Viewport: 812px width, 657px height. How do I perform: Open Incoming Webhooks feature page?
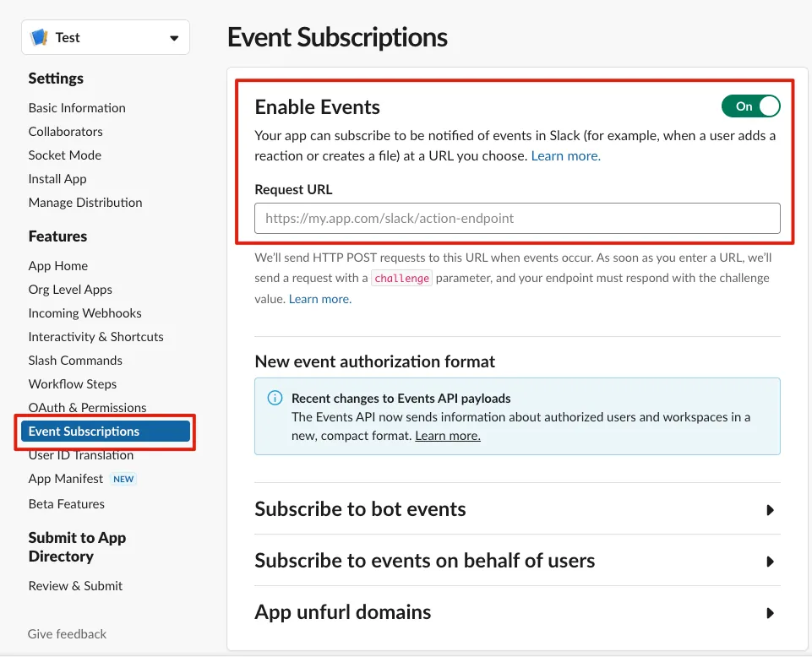84,313
